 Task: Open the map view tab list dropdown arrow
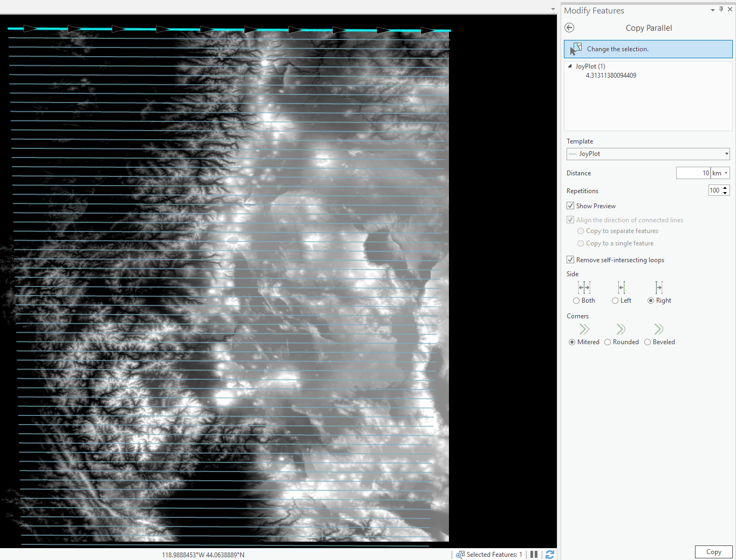pos(553,9)
